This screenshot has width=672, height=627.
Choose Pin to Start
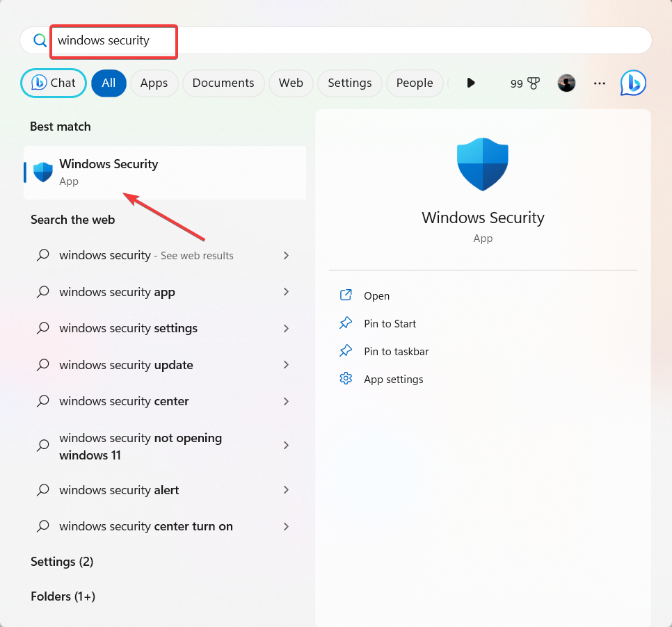click(x=390, y=324)
